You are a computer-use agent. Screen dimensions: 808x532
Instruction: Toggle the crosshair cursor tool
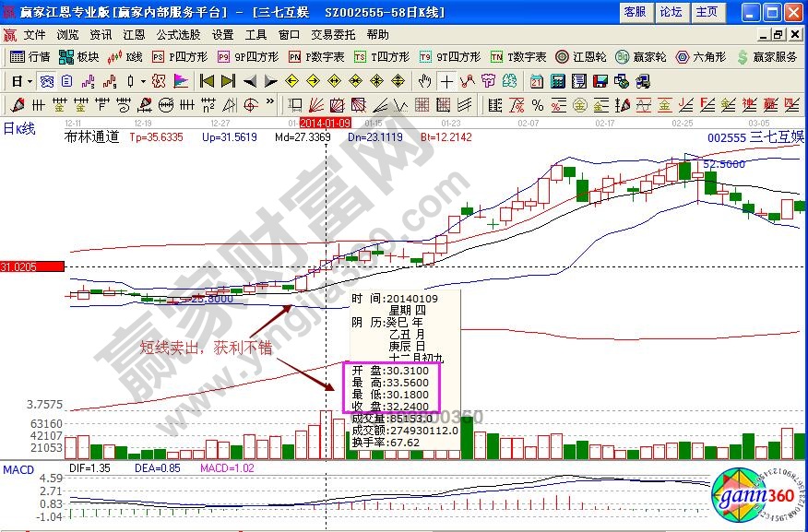pos(446,80)
